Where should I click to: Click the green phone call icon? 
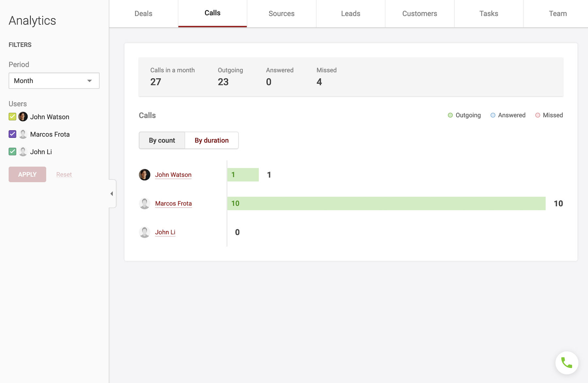[566, 363]
